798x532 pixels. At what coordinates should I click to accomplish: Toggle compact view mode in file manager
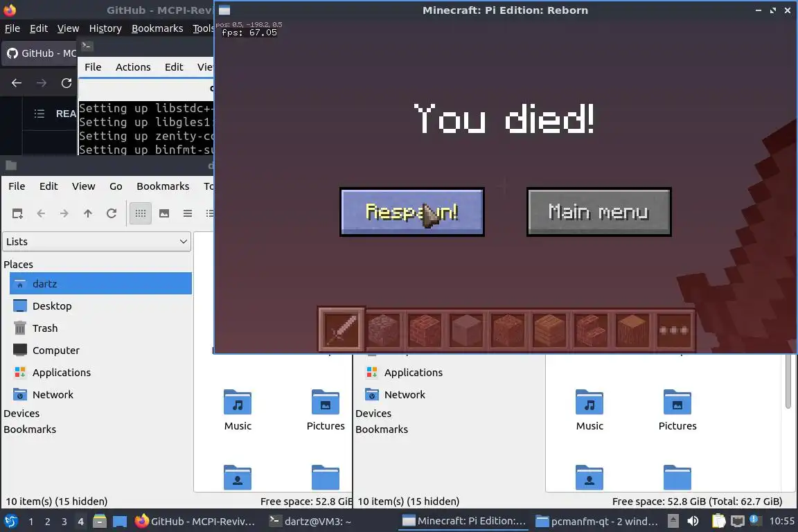coord(187,213)
